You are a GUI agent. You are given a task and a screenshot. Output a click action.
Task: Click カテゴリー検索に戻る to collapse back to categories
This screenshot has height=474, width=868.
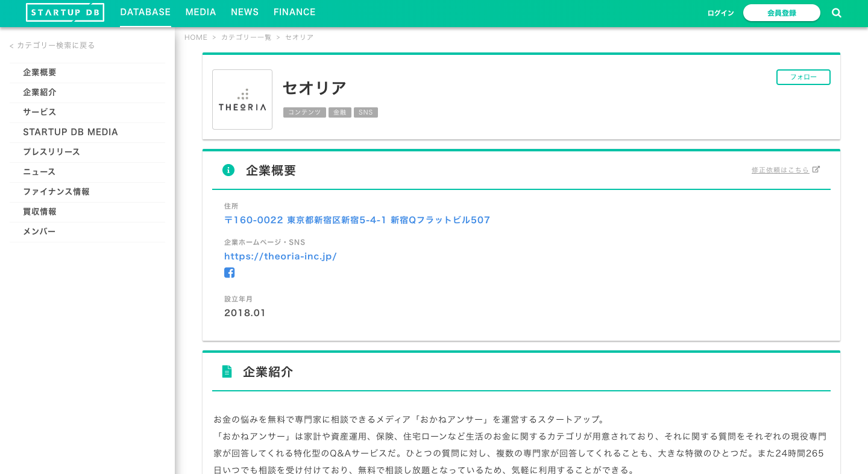pyautogui.click(x=55, y=45)
